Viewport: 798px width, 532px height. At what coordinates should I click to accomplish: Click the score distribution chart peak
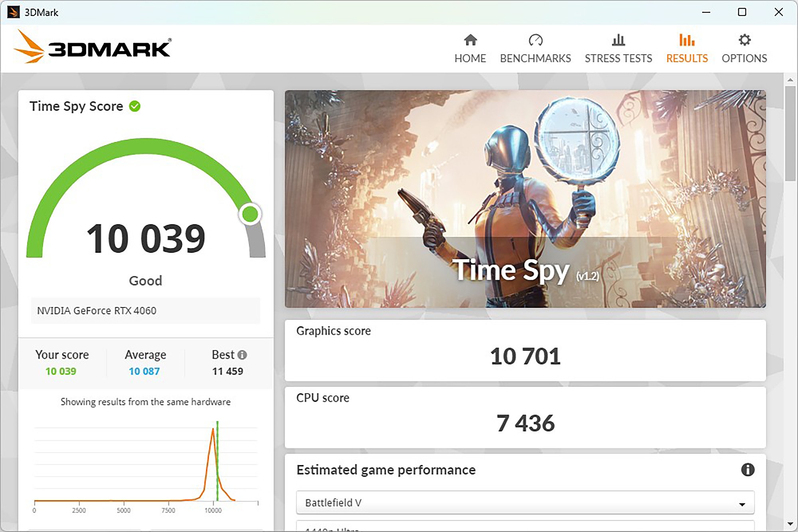(213, 430)
